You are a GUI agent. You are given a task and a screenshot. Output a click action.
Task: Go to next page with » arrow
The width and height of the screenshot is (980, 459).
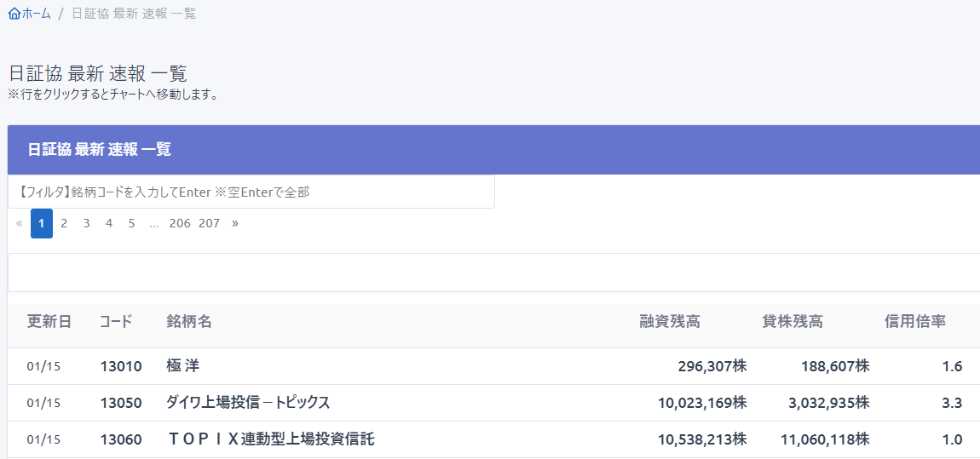click(x=235, y=224)
